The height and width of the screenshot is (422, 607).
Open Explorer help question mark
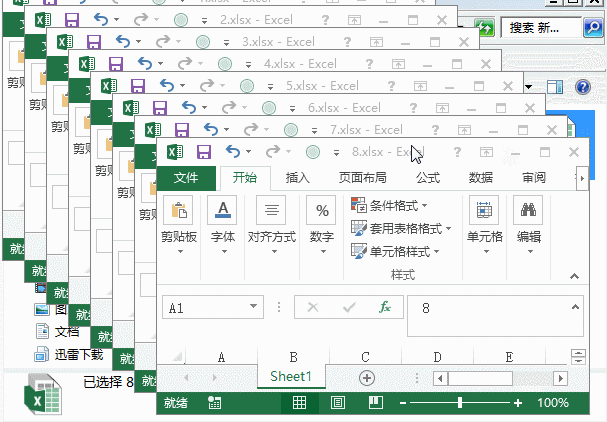[x=583, y=87]
